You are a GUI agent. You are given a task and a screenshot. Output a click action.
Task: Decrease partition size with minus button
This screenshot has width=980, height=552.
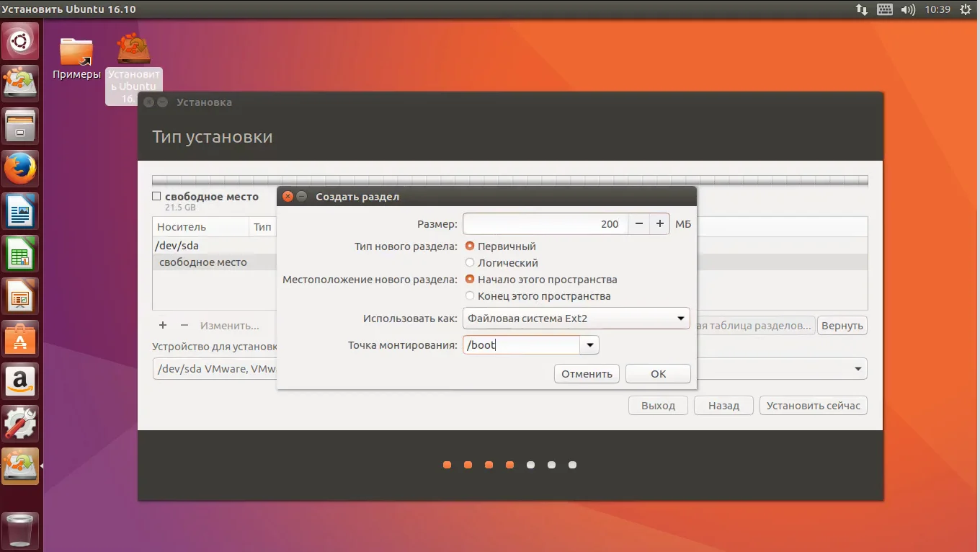coord(638,224)
